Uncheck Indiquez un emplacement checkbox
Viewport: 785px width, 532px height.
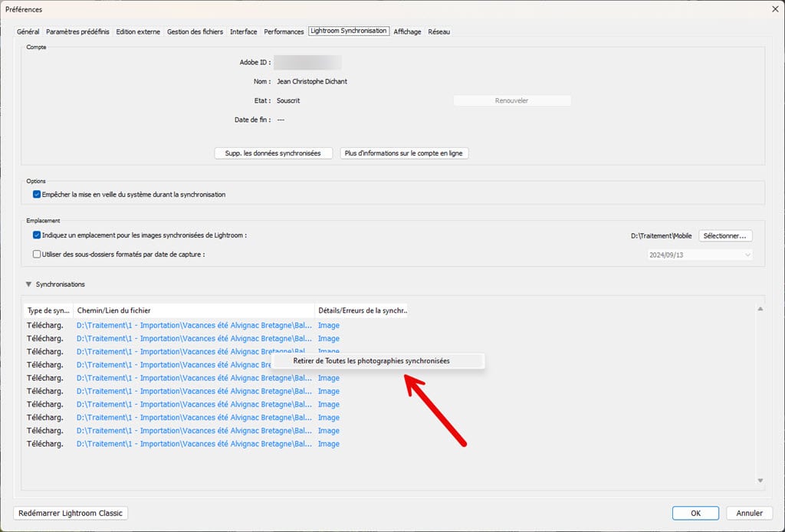tap(37, 235)
